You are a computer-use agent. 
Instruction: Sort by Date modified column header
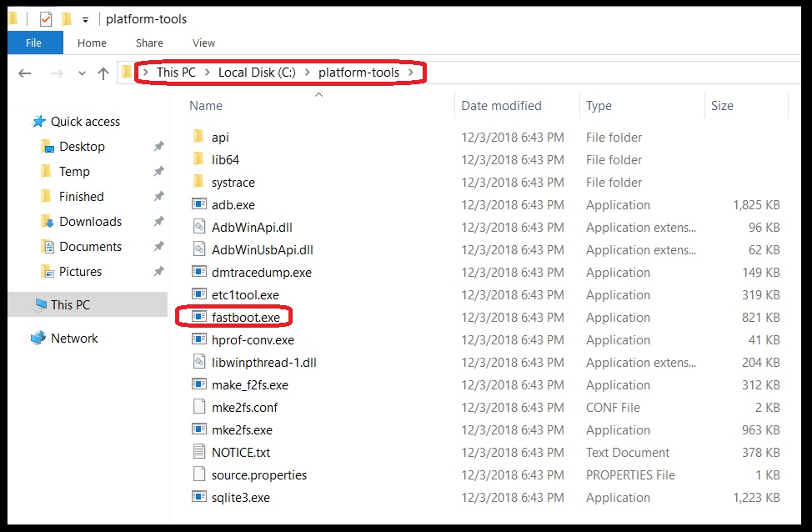click(501, 106)
